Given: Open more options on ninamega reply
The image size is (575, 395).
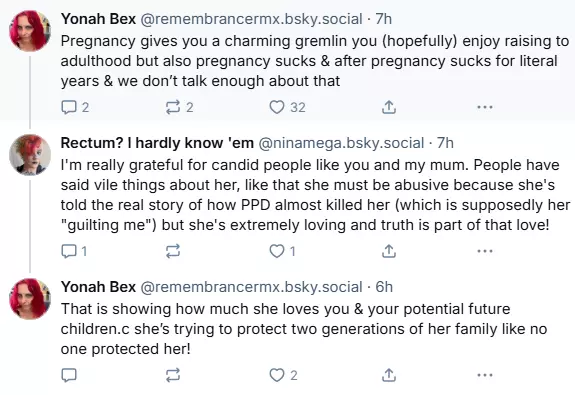Looking at the screenshot, I should 485,251.
